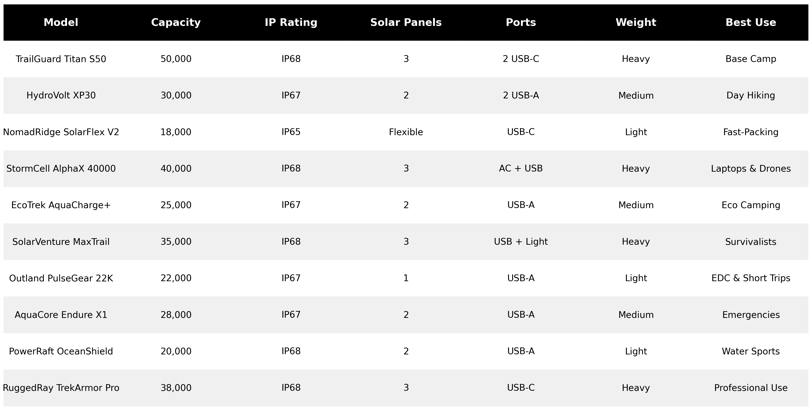Select the Outland PulseGear 22K cell
Viewport: 812px width, 411px height.
coord(61,278)
